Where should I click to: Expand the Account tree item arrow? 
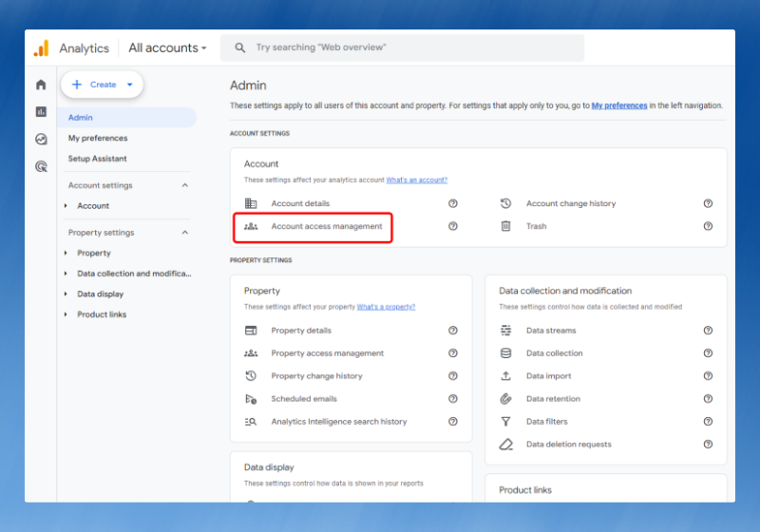click(66, 206)
